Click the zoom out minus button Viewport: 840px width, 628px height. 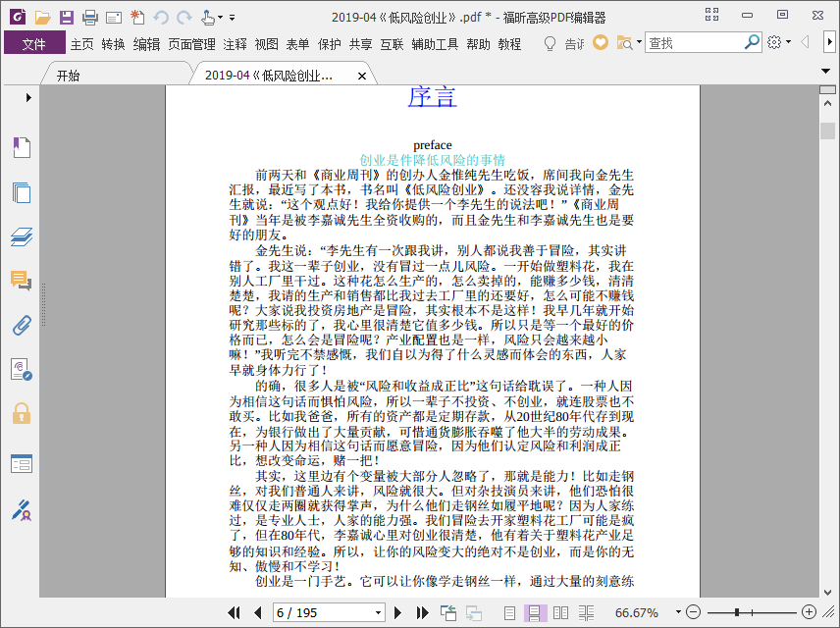pyautogui.click(x=693, y=612)
